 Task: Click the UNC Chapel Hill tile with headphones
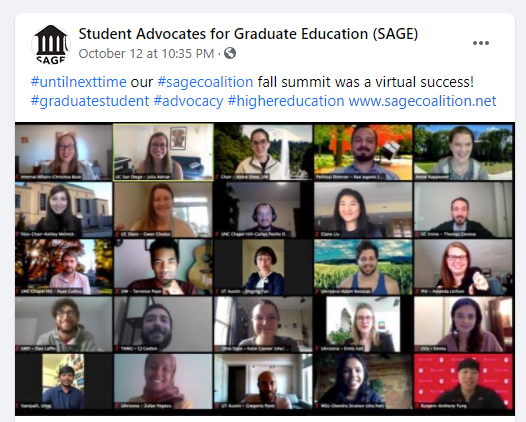click(263, 210)
